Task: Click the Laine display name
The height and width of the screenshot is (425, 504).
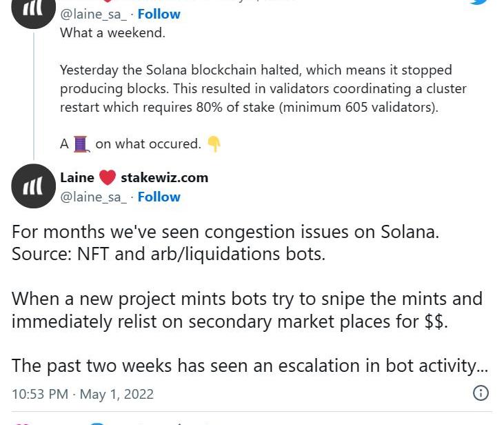Action: 77,177
